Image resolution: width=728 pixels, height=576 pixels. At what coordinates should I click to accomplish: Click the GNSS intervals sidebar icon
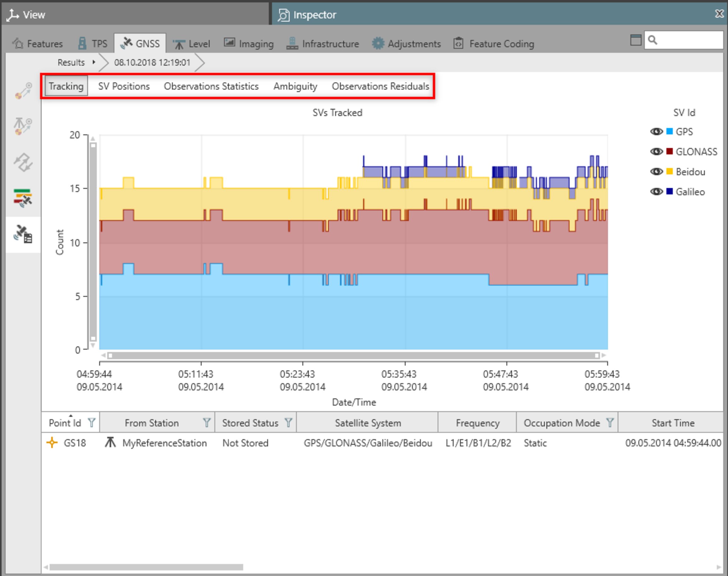[x=23, y=198]
